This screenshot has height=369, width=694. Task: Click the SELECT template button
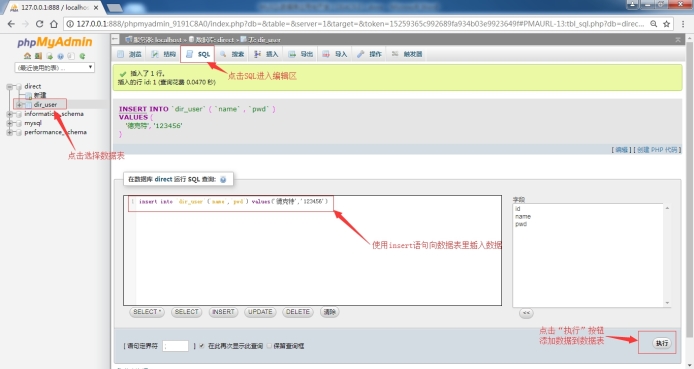tap(186, 312)
